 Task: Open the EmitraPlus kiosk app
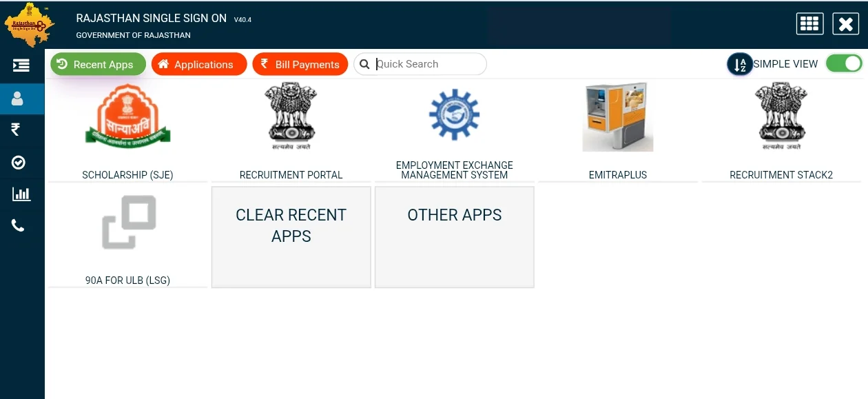[617, 117]
